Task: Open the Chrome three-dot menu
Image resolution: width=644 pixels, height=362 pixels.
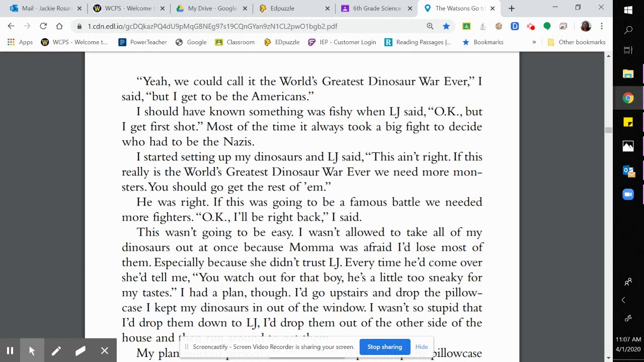Action: [602, 26]
